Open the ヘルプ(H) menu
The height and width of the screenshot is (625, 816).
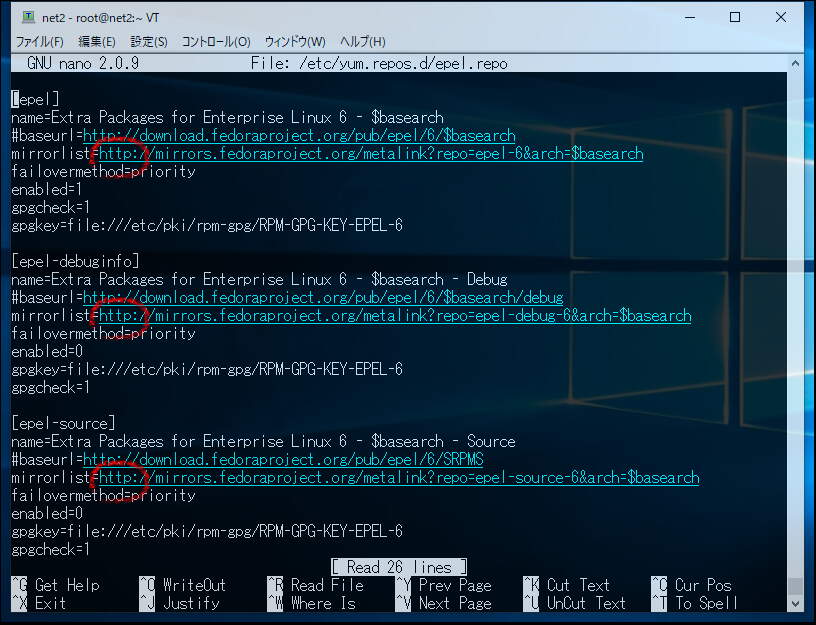(363, 42)
